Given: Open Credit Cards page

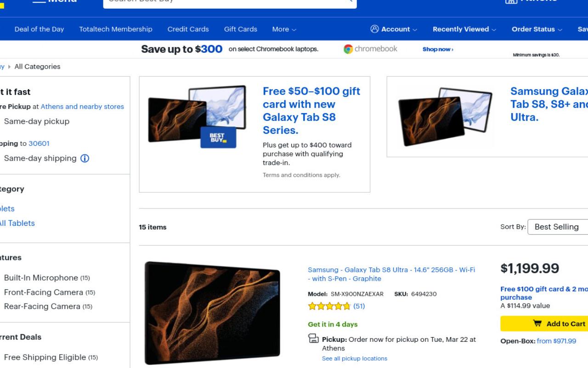Looking at the screenshot, I should click(x=188, y=29).
